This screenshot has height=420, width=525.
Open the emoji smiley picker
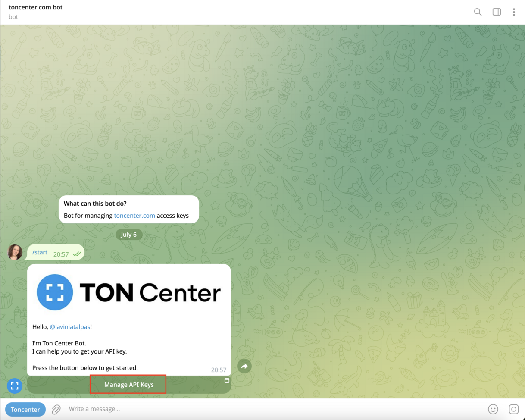(x=493, y=409)
